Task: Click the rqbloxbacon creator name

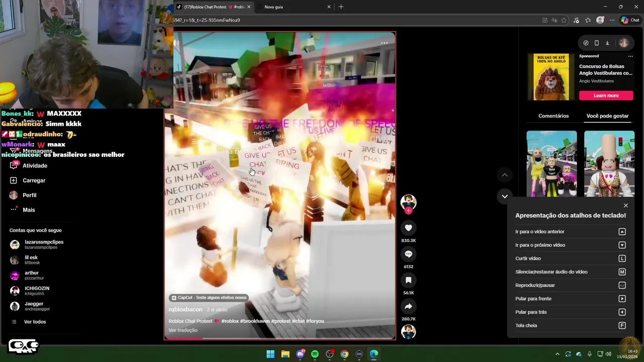Action: 185,310
